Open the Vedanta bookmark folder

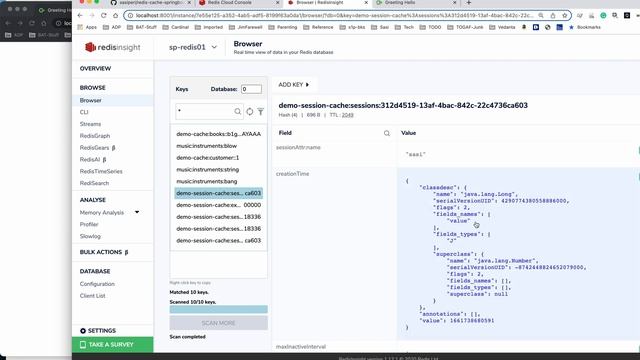[502, 27]
